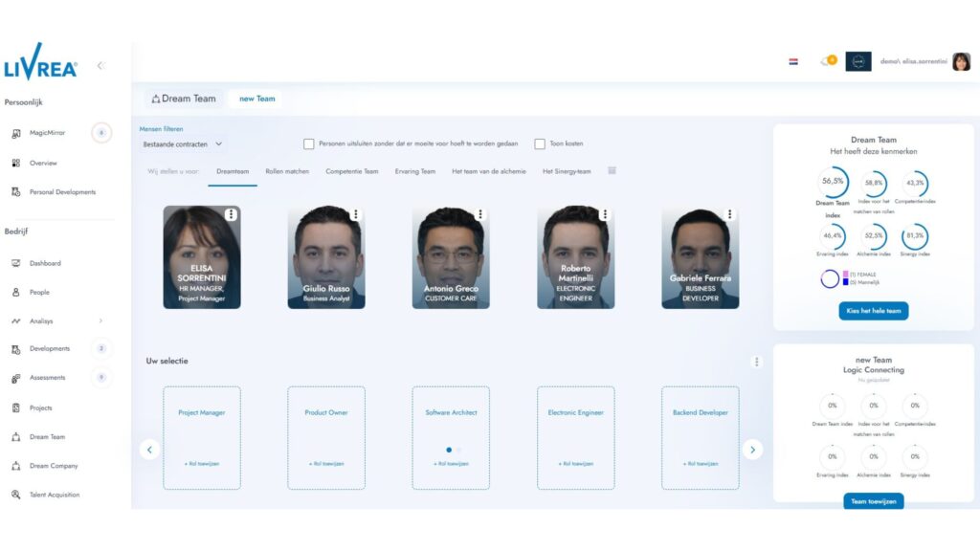Click Rol toewijzen under Product Owner
The height and width of the screenshot is (551, 980).
[326, 464]
